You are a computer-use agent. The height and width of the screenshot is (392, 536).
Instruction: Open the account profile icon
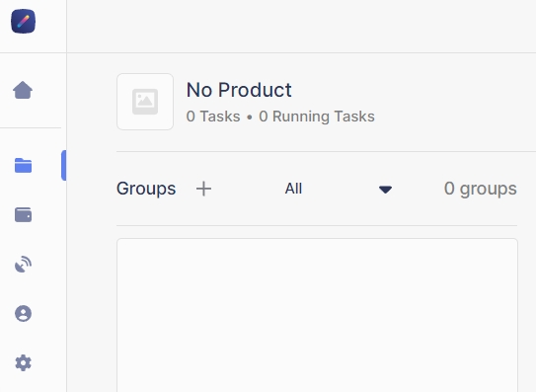(24, 313)
